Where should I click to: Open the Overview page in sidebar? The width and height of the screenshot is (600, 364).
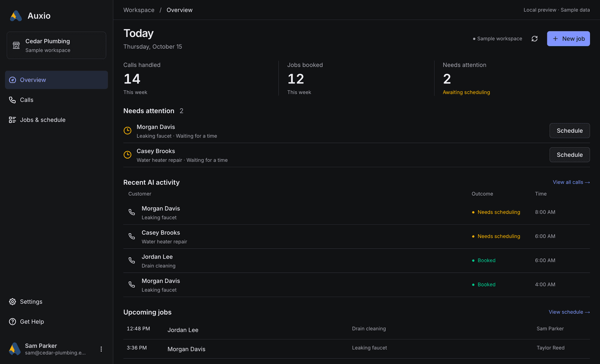[x=56, y=80]
